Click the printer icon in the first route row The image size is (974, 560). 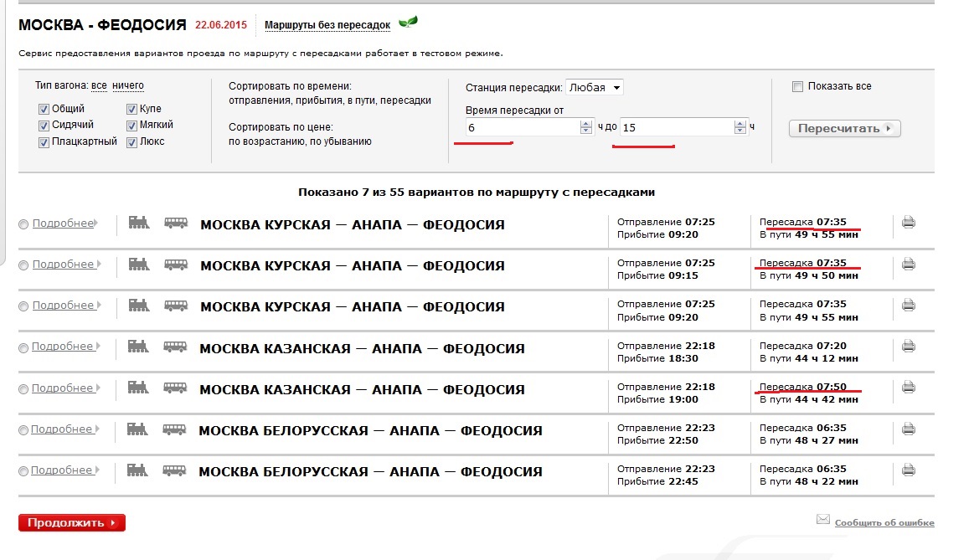click(x=908, y=223)
